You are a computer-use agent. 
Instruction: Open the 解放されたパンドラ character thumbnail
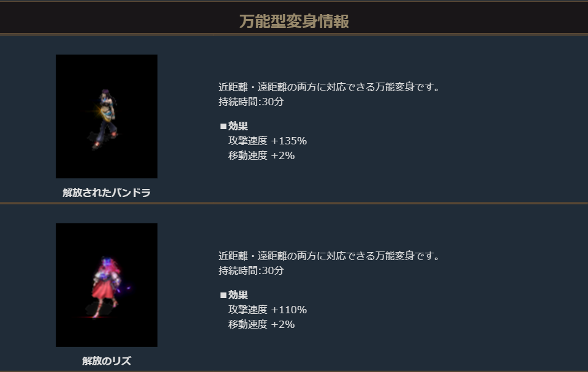click(x=107, y=116)
